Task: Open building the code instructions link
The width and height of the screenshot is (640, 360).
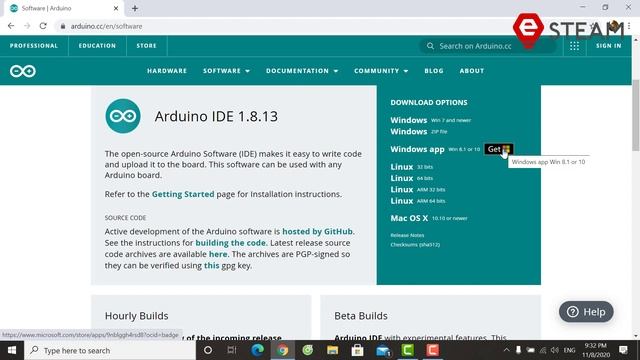Action: click(231, 242)
